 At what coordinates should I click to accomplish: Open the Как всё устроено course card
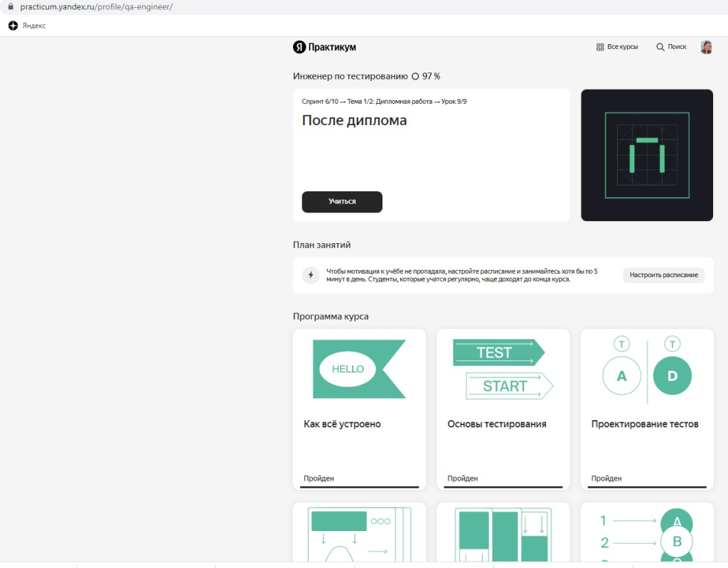click(359, 409)
